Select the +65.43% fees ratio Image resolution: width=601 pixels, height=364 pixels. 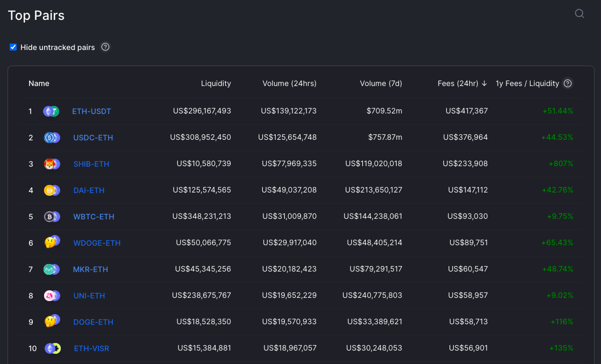[557, 242]
